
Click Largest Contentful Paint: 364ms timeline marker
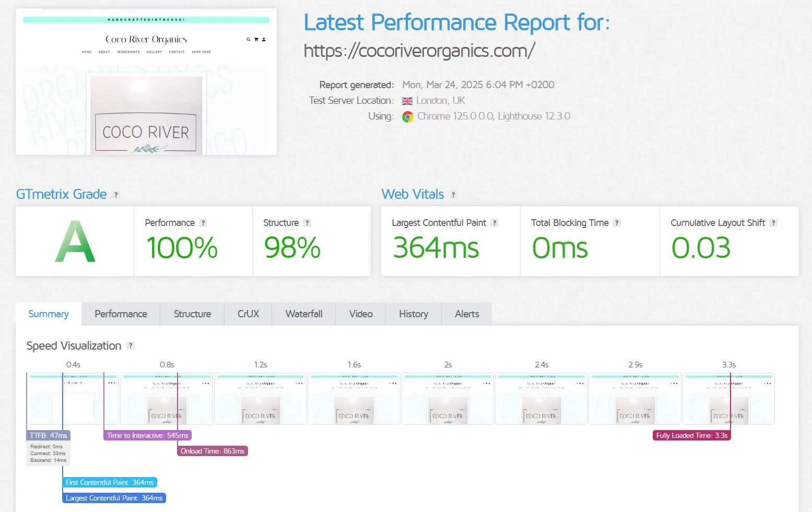[114, 498]
